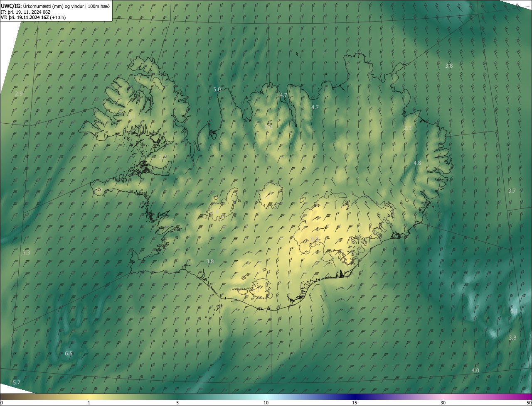Image resolution: width=532 pixels, height=406 pixels.
Task: Click the valid time line "VT: þri. 19.11.2024 16Z (+10 h)"
Action: click(x=33, y=17)
